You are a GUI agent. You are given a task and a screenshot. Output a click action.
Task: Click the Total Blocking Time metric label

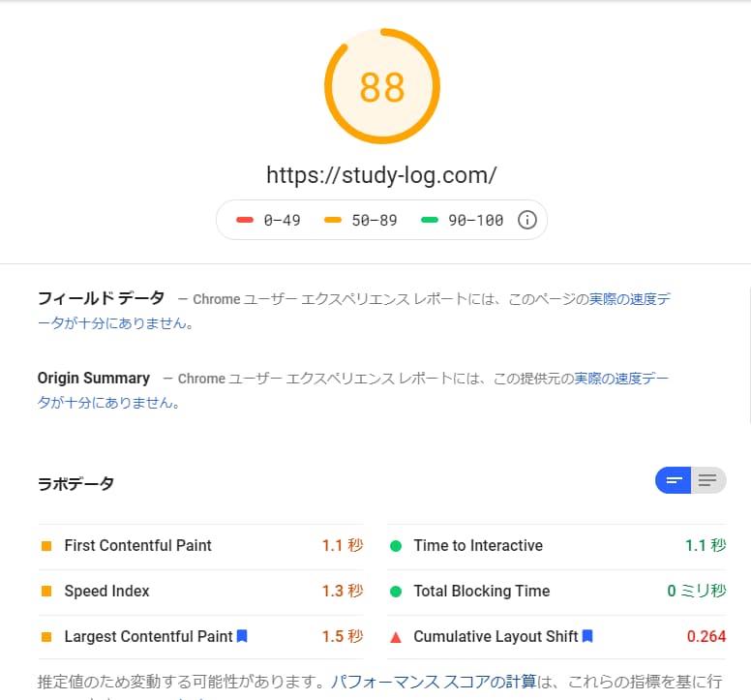482,592
